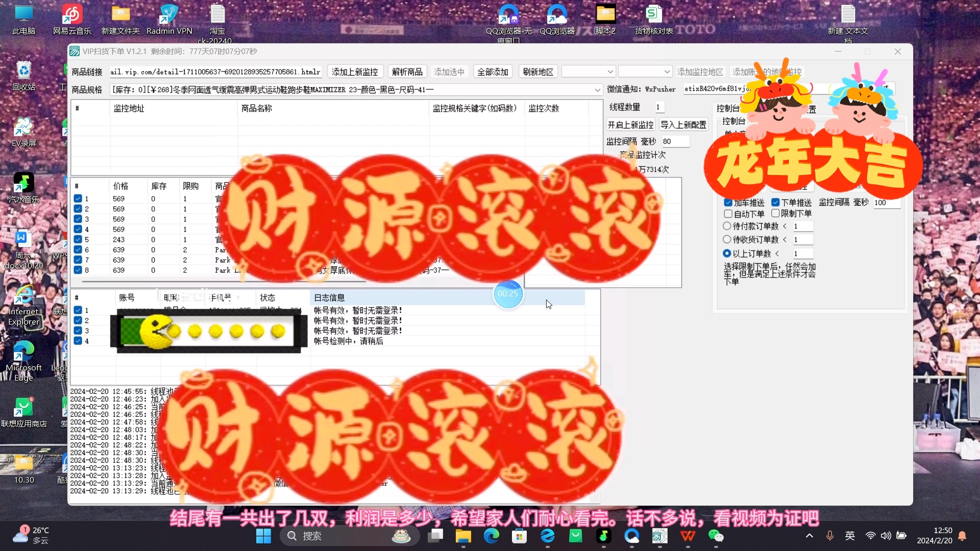980x551 pixels.
Task: Uncheck product row 5 priced 243
Action: click(x=78, y=239)
